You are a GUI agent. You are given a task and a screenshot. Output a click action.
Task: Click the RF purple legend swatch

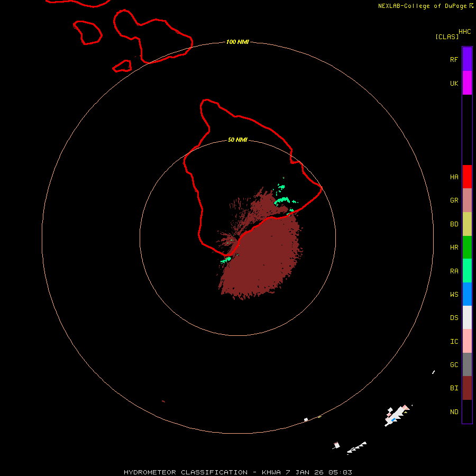coord(467,59)
